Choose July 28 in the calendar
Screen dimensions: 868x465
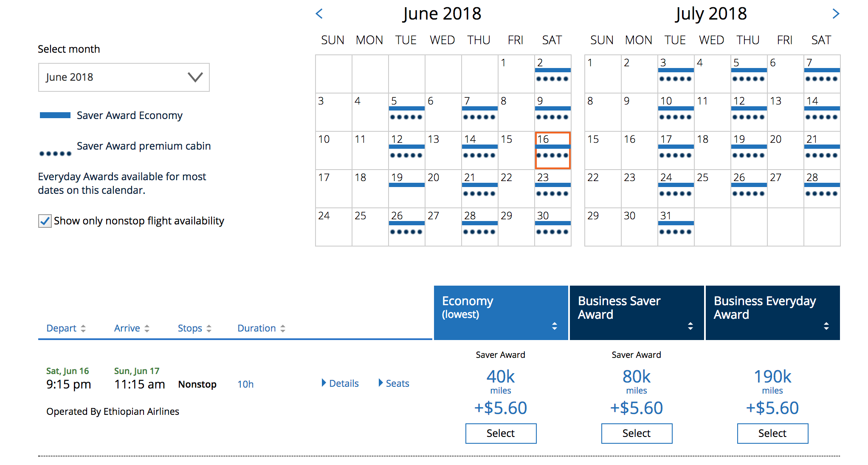click(x=821, y=188)
